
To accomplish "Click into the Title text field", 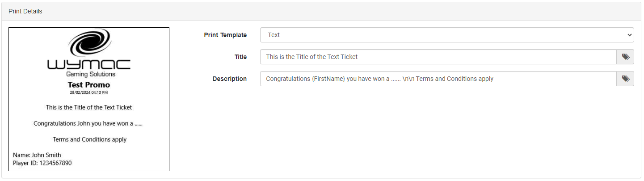I will coord(438,57).
